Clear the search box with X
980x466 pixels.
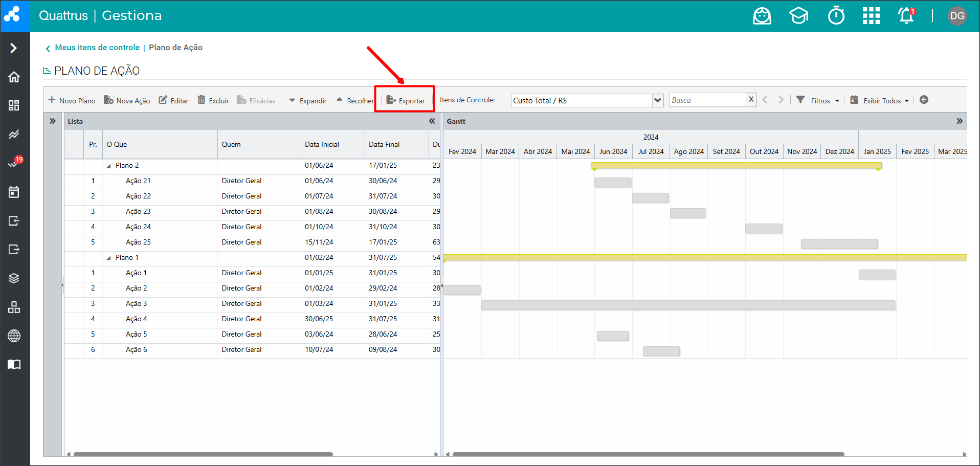tap(751, 100)
